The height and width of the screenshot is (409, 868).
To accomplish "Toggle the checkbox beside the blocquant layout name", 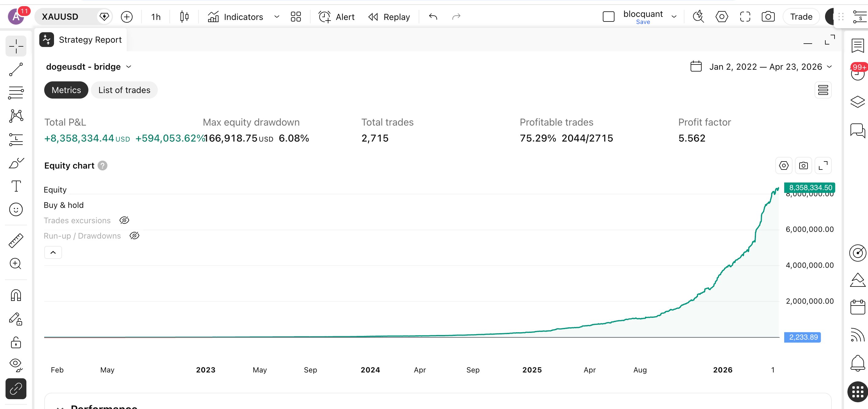I will tap(608, 17).
